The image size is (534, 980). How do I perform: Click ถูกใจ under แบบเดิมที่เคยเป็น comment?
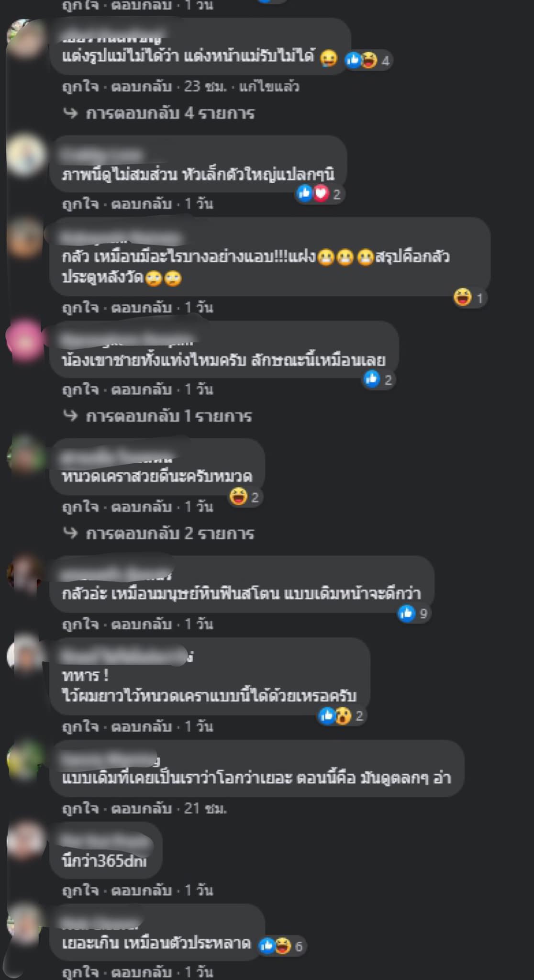point(80,808)
